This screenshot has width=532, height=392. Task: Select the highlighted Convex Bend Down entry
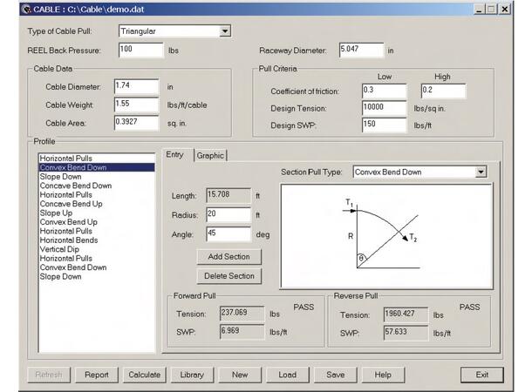pyautogui.click(x=97, y=167)
